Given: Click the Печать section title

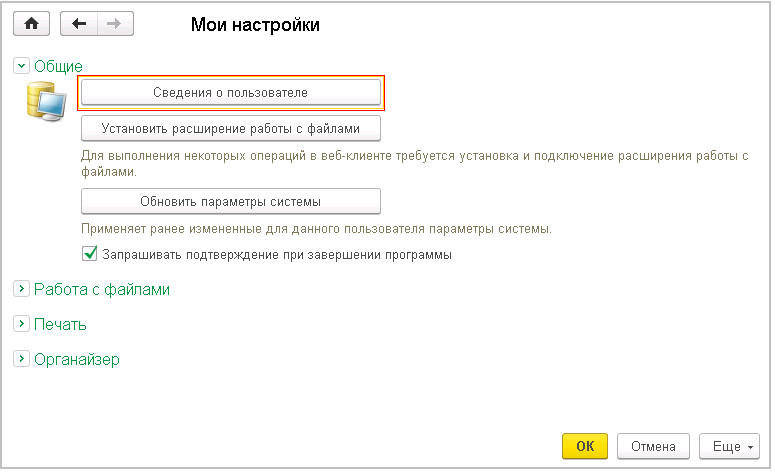Looking at the screenshot, I should [60, 324].
